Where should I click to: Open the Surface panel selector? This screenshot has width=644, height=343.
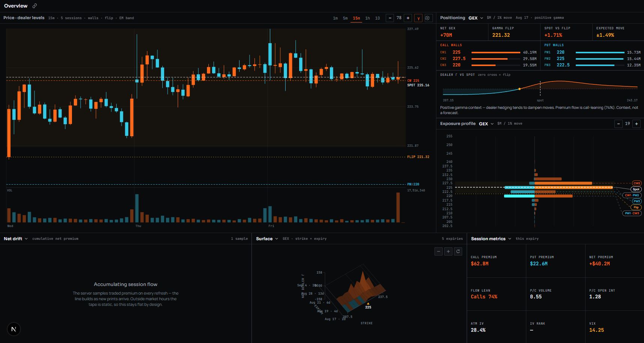267,239
